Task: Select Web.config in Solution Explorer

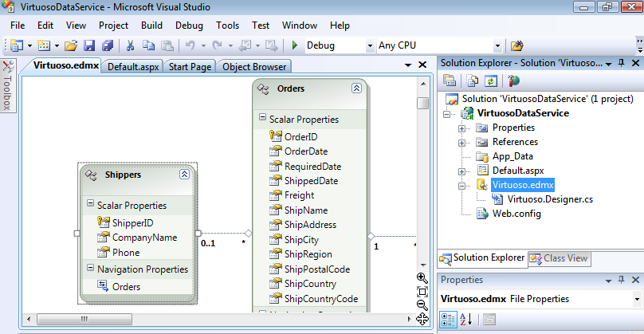Action: [x=516, y=214]
